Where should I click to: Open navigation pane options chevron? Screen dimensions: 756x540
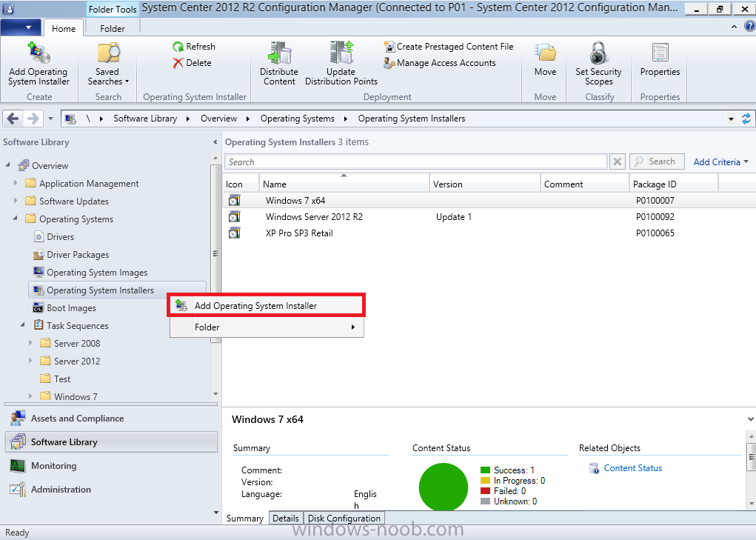(215, 513)
